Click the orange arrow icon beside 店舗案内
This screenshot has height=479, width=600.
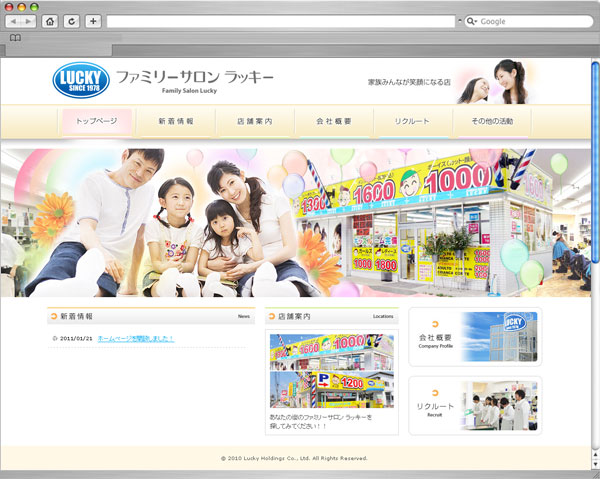coord(272,316)
